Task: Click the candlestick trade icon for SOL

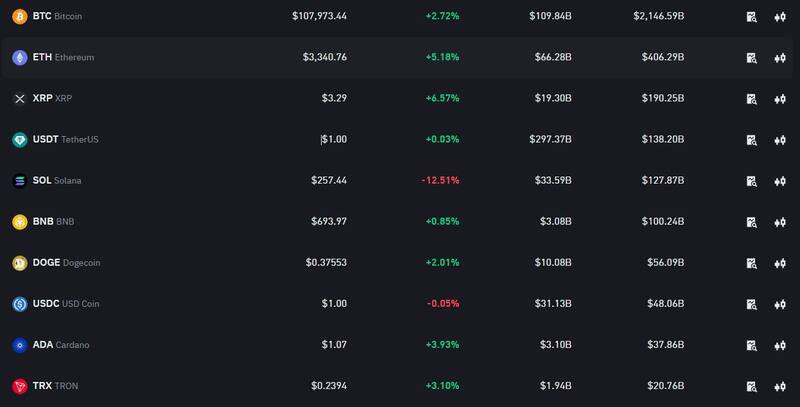Action: 779,181
